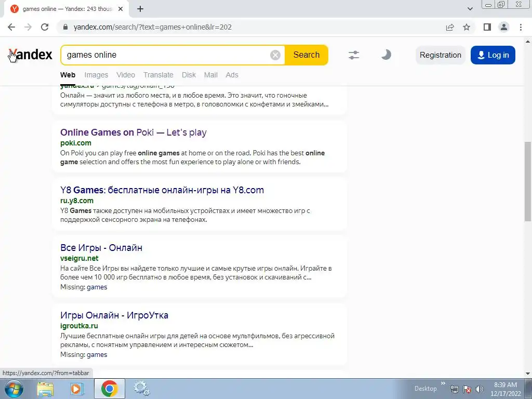
Task: Open the Disk tab
Action: click(189, 75)
